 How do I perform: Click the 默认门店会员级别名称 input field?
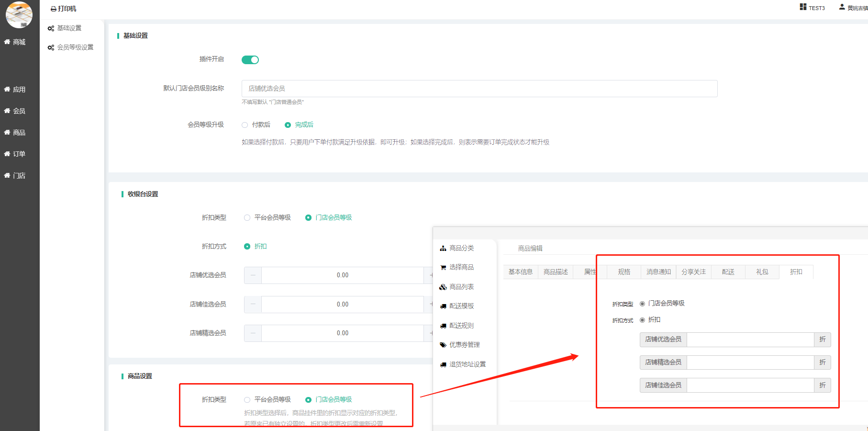click(479, 89)
